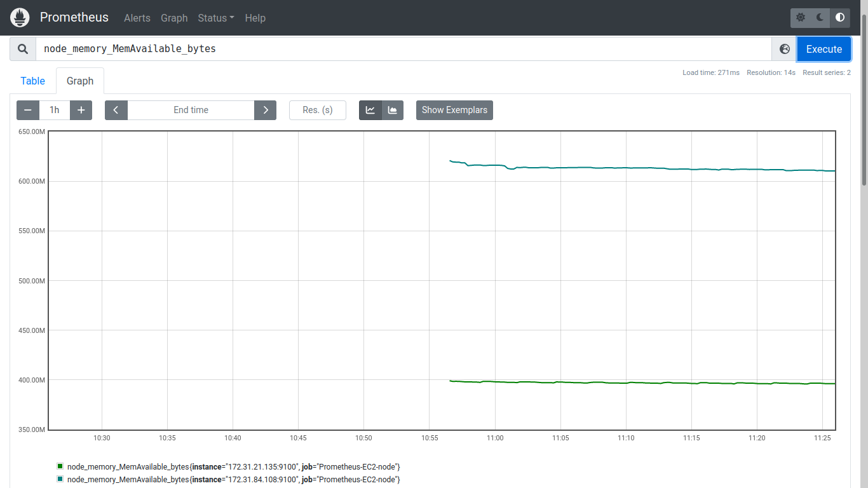
Task: Move end time backward with left chevron
Action: coord(116,110)
